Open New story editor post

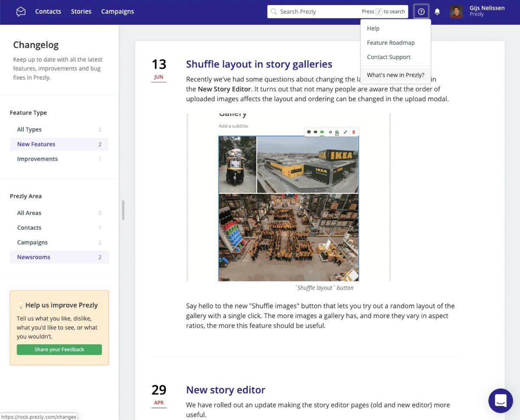(226, 390)
